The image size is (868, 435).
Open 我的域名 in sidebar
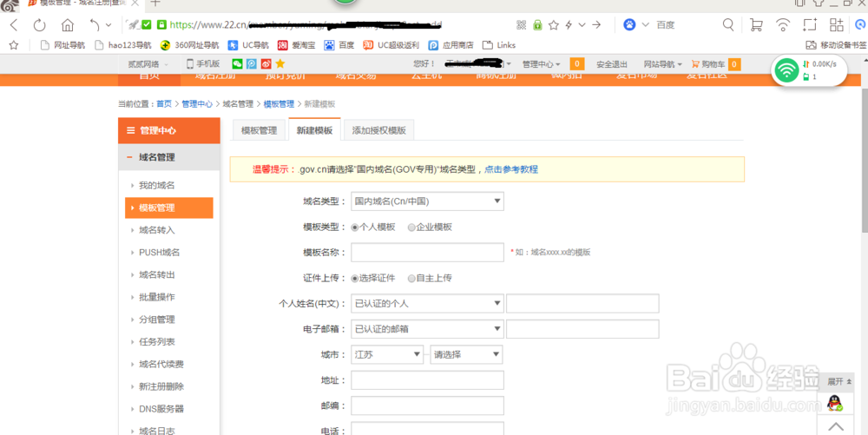click(156, 186)
